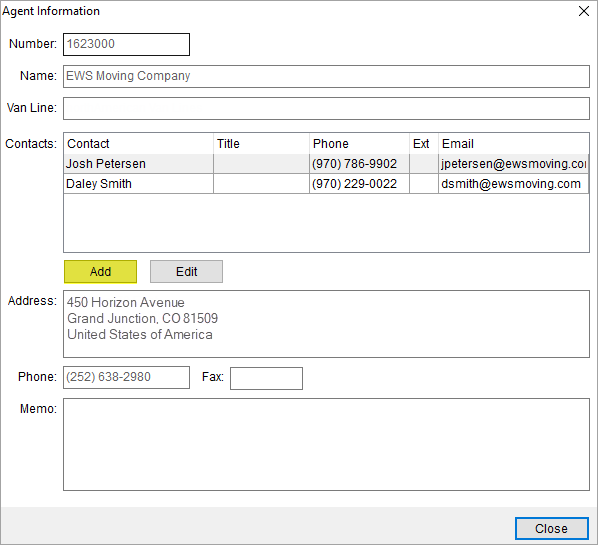Click the Phone field (252) 638-2980

(126, 378)
